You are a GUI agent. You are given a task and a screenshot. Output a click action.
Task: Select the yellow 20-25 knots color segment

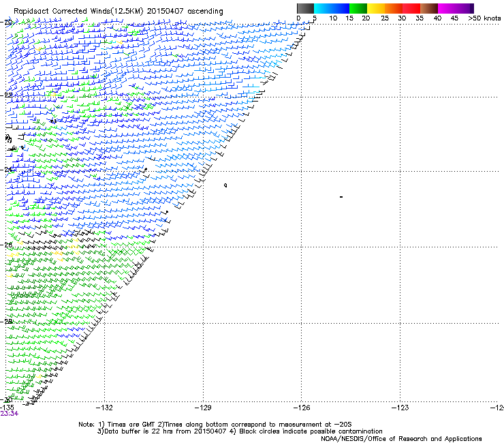point(376,8)
